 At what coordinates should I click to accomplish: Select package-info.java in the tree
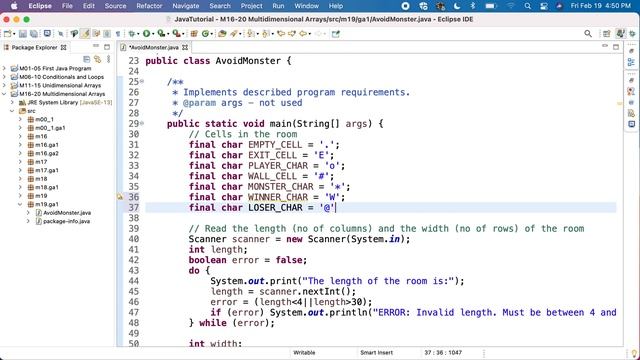[67, 221]
